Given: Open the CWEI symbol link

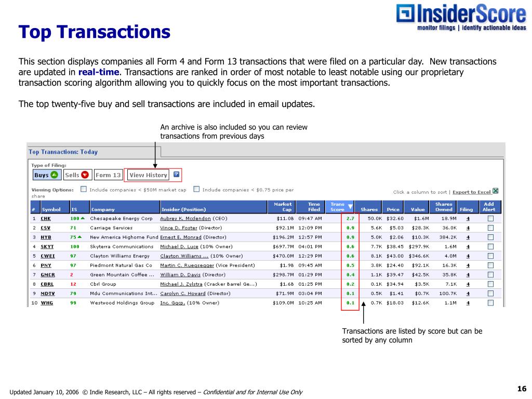Looking at the screenshot, I should (47, 256).
